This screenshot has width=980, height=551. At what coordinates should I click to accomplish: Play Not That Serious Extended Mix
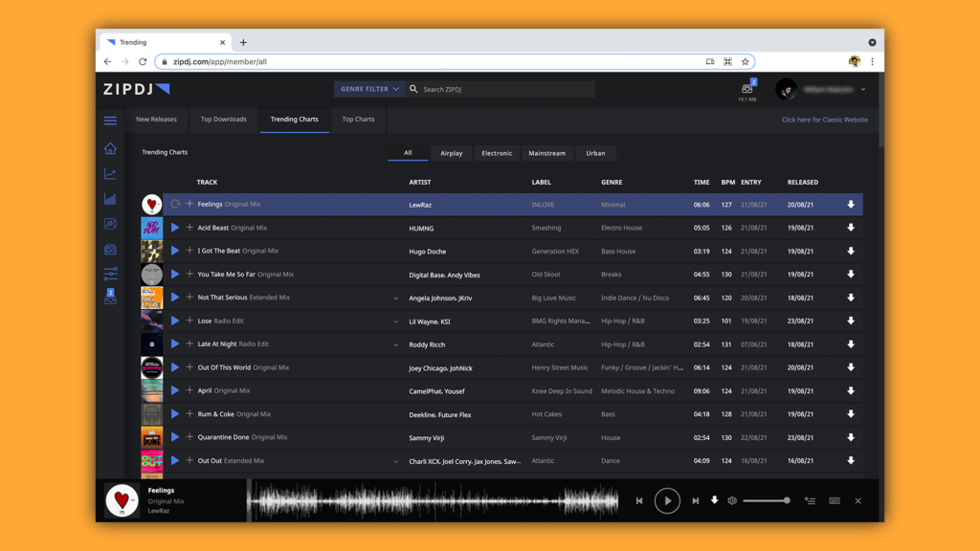(175, 298)
